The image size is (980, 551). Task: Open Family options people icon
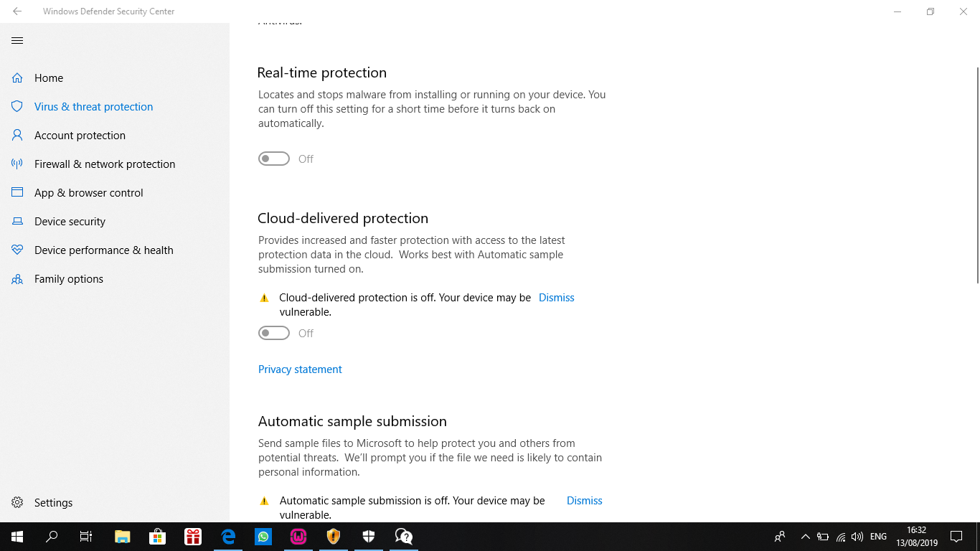[x=17, y=278]
